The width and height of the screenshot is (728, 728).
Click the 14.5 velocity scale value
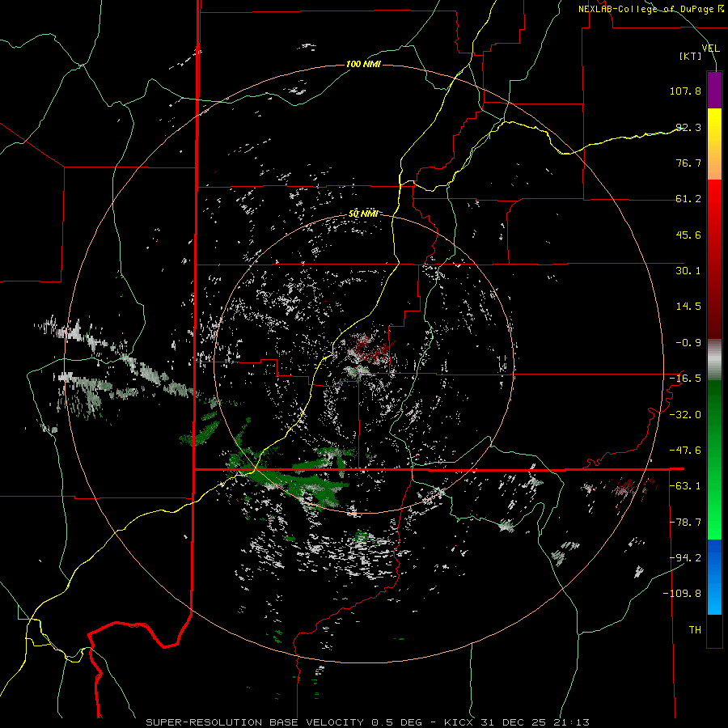click(688, 307)
